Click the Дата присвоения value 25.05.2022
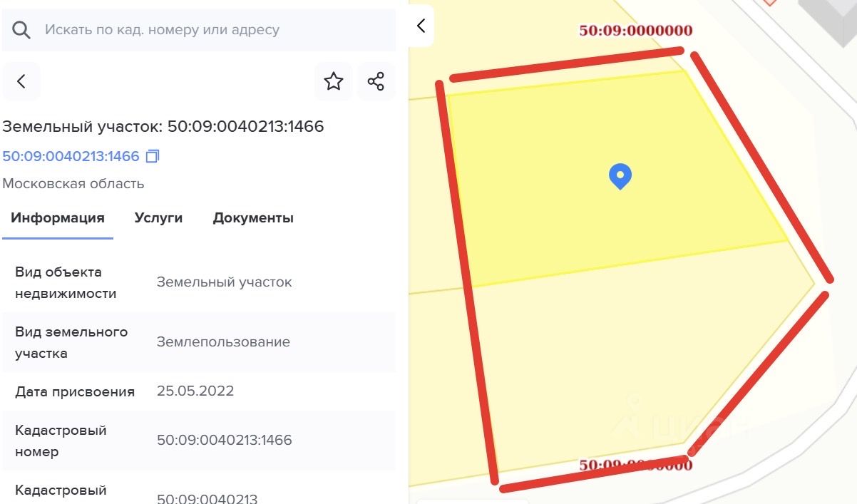Screen dimensions: 857x504 coord(195,391)
